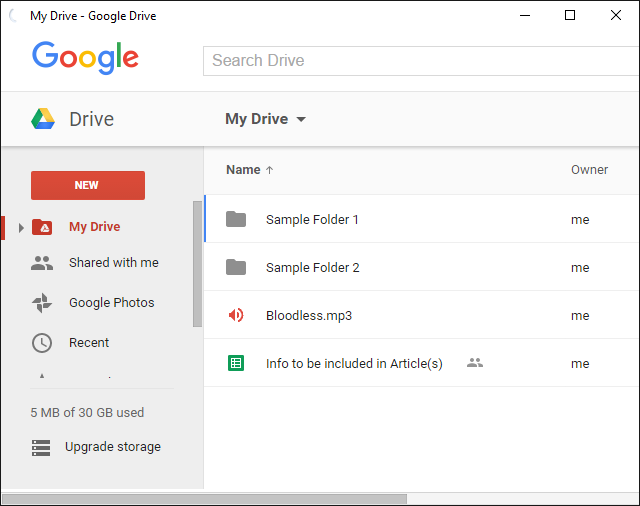Click the Recent clock icon

point(42,343)
